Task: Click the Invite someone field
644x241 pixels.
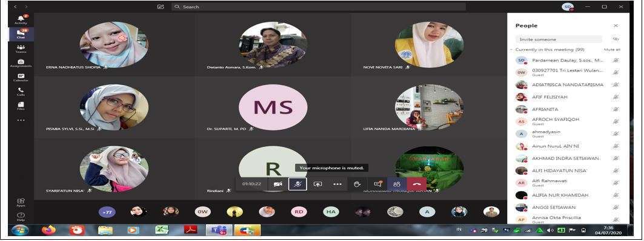Action: (559, 39)
